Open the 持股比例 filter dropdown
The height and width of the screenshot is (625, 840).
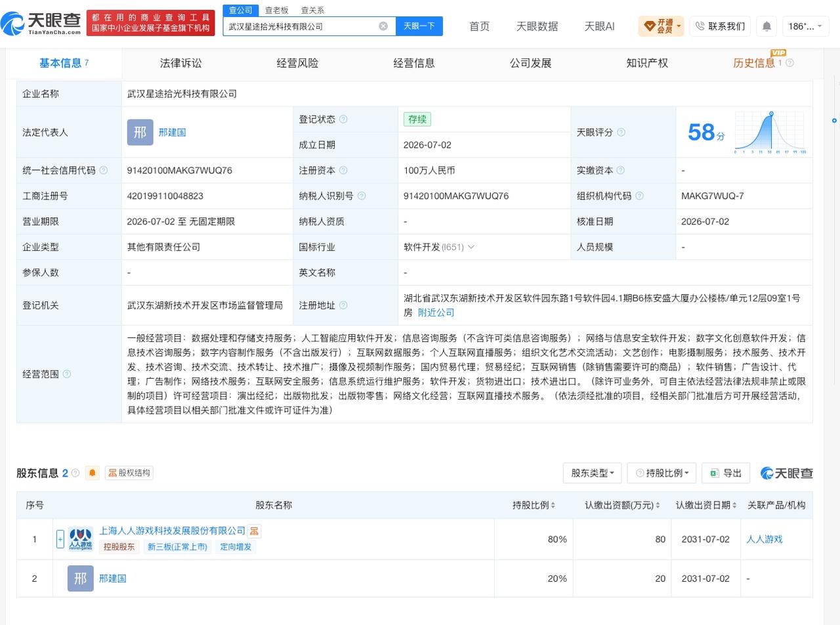click(x=662, y=473)
